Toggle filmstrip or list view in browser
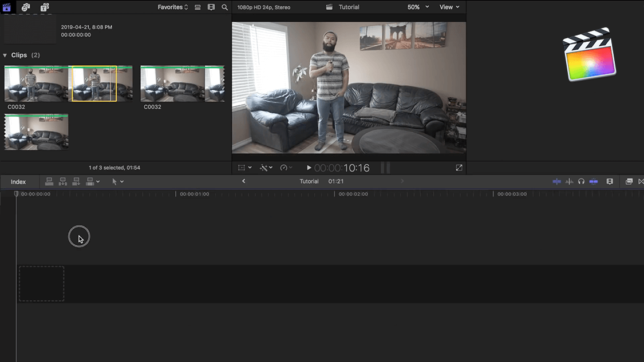Viewport: 644px width, 362px height. (197, 7)
